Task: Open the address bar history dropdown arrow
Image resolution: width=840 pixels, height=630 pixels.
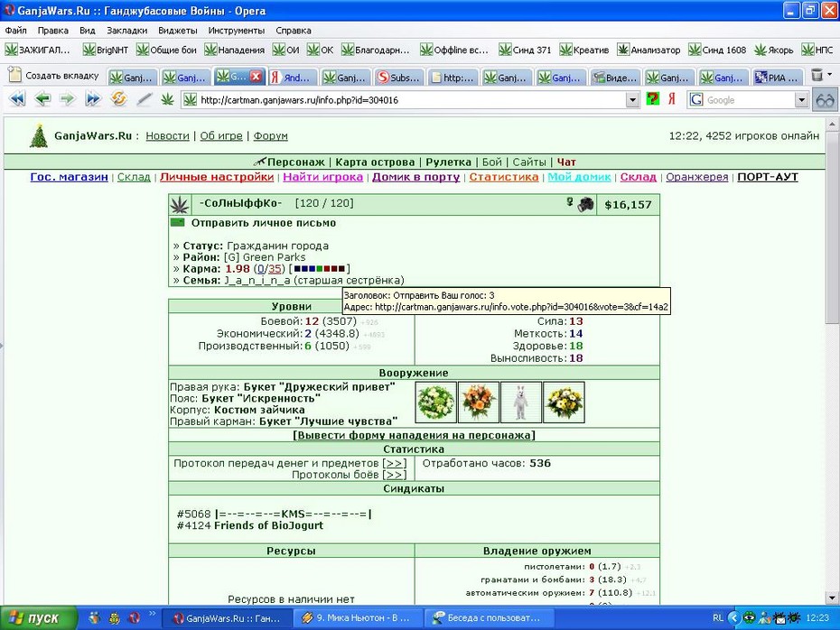Action: 632,99
